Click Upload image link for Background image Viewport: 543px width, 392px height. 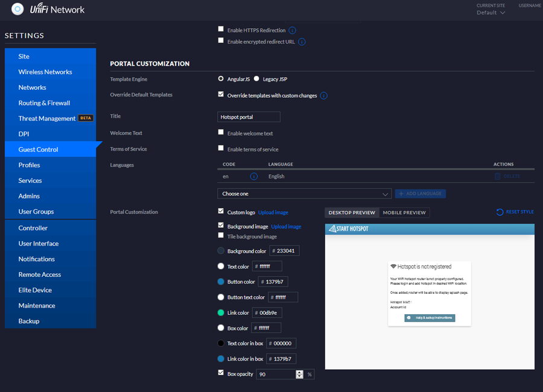coord(286,227)
